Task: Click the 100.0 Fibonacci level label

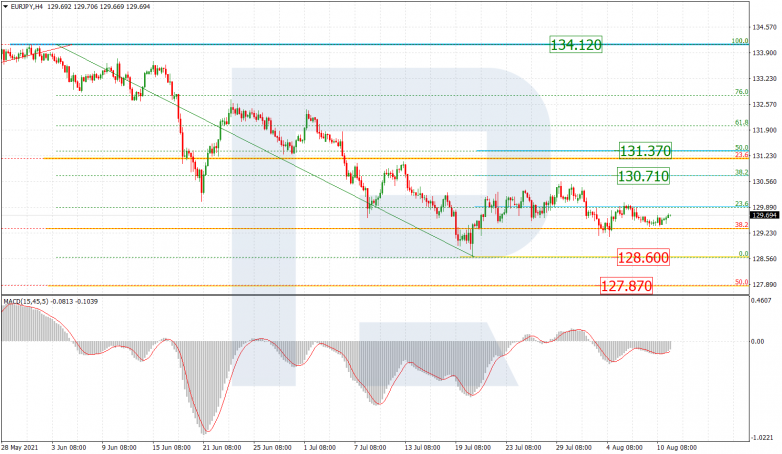Action: [x=740, y=41]
